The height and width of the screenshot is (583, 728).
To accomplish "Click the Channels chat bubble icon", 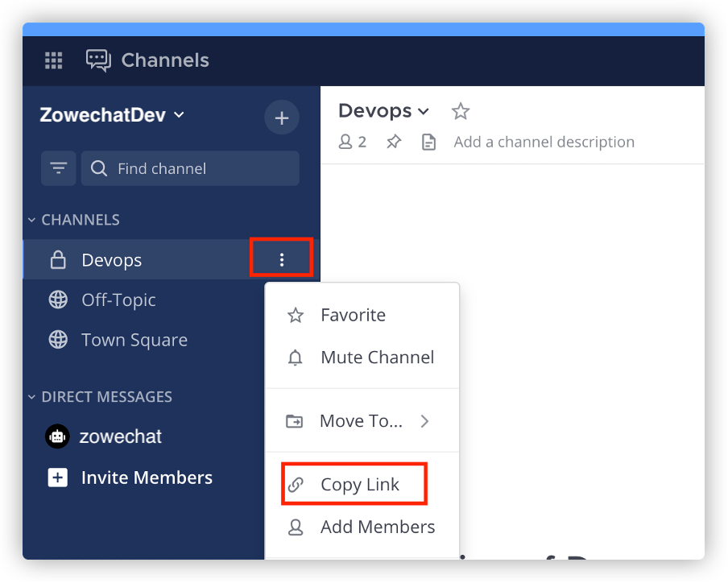I will pyautogui.click(x=98, y=60).
